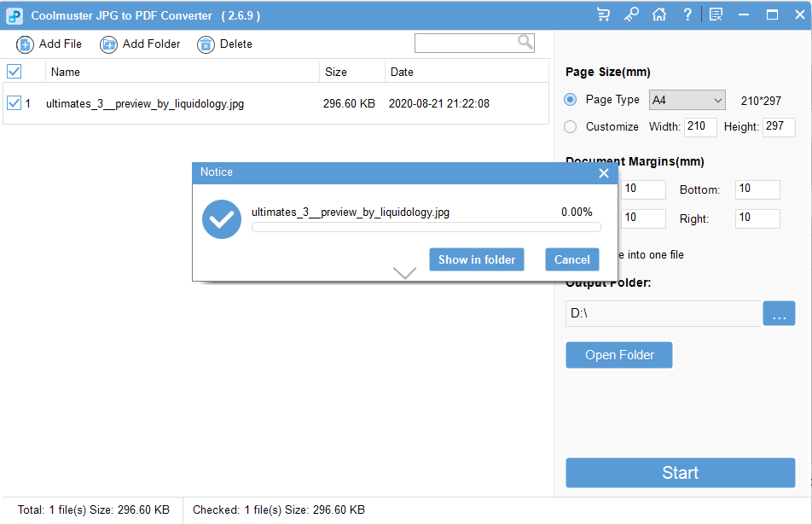Open Folder to view the output location
The width and height of the screenshot is (812, 524).
click(618, 354)
